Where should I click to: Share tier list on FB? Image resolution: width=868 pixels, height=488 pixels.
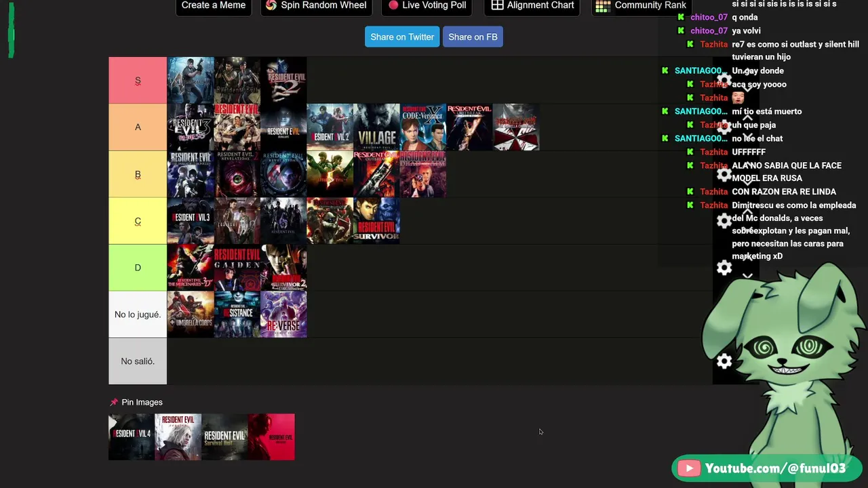pyautogui.click(x=473, y=37)
